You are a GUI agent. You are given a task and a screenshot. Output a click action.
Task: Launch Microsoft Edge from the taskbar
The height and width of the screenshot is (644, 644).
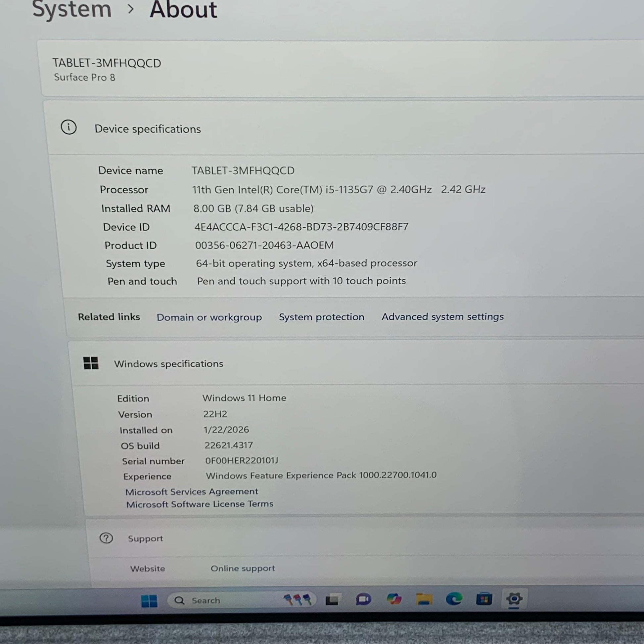(454, 599)
